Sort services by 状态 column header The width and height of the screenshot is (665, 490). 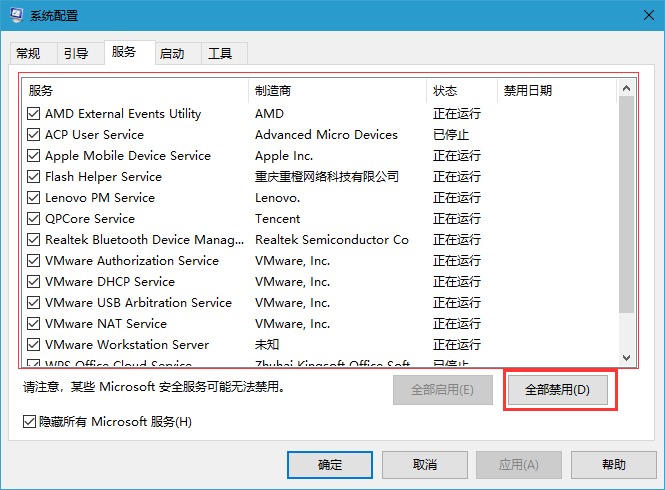pyautogui.click(x=460, y=91)
